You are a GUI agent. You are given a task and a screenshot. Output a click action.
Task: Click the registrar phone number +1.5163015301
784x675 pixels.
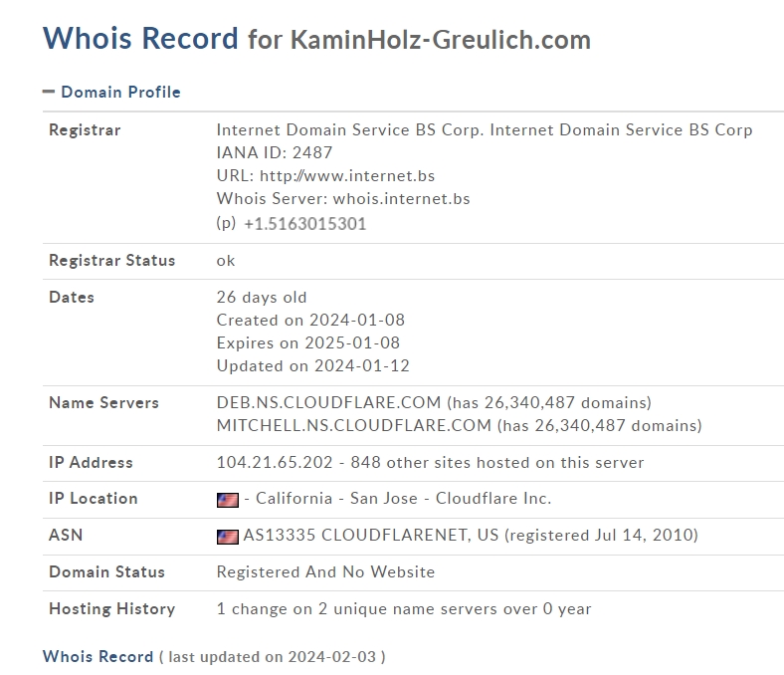[305, 224]
